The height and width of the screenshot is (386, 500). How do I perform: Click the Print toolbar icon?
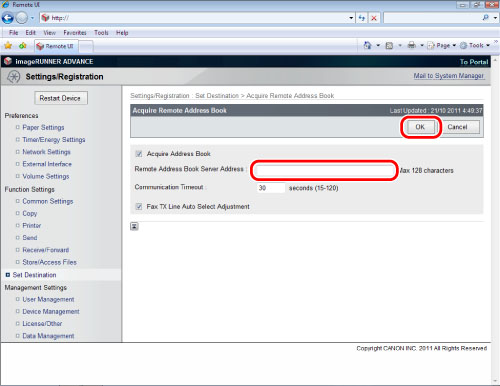tap(412, 45)
